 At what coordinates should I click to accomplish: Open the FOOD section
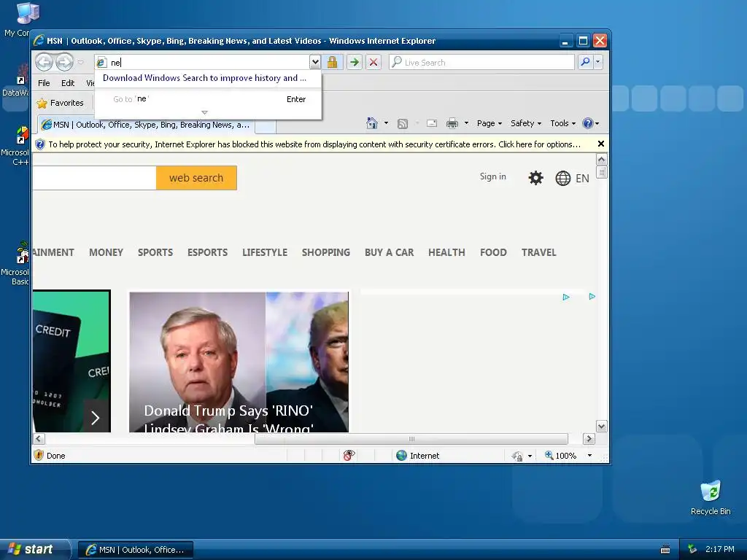pyautogui.click(x=493, y=252)
